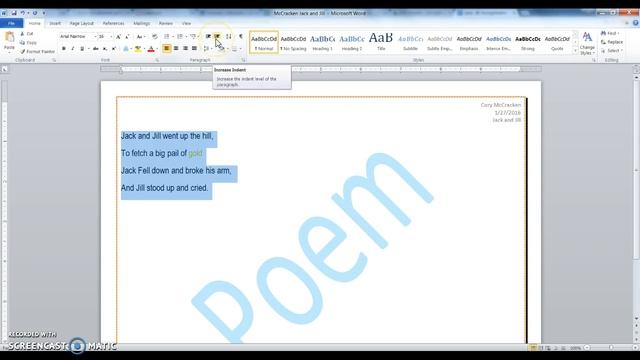This screenshot has height=360, width=640.
Task: Increase the paragraph indent
Action: 217,37
